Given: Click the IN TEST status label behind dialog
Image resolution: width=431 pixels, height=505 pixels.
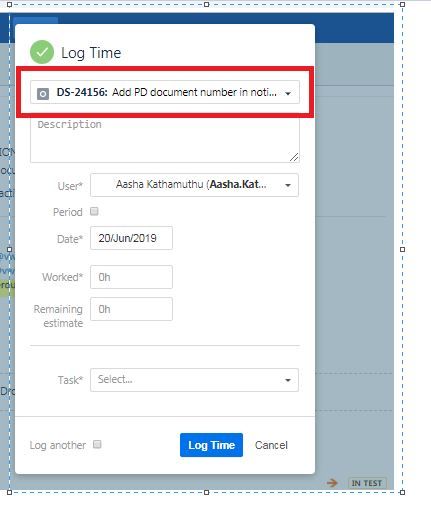Looking at the screenshot, I should pyautogui.click(x=367, y=483).
